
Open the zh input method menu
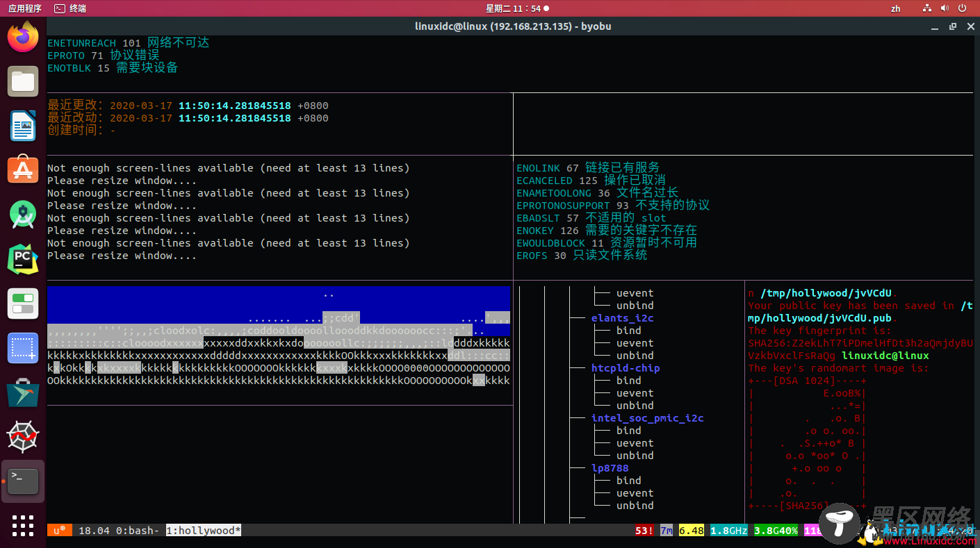pyautogui.click(x=895, y=8)
